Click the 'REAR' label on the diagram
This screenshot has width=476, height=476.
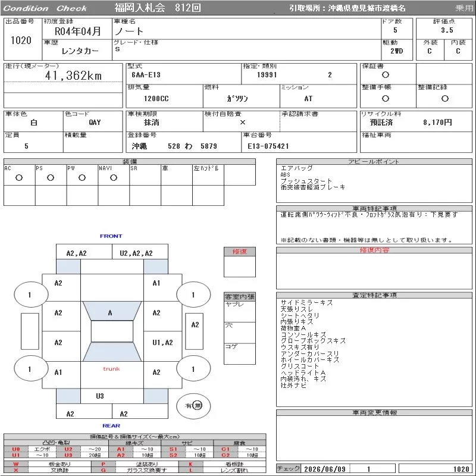[111, 425]
